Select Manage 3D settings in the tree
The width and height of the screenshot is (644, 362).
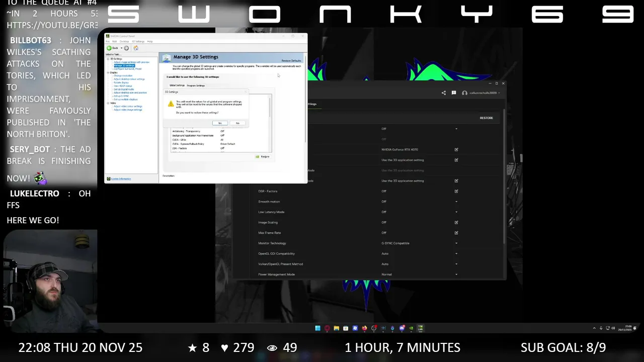[x=124, y=65]
